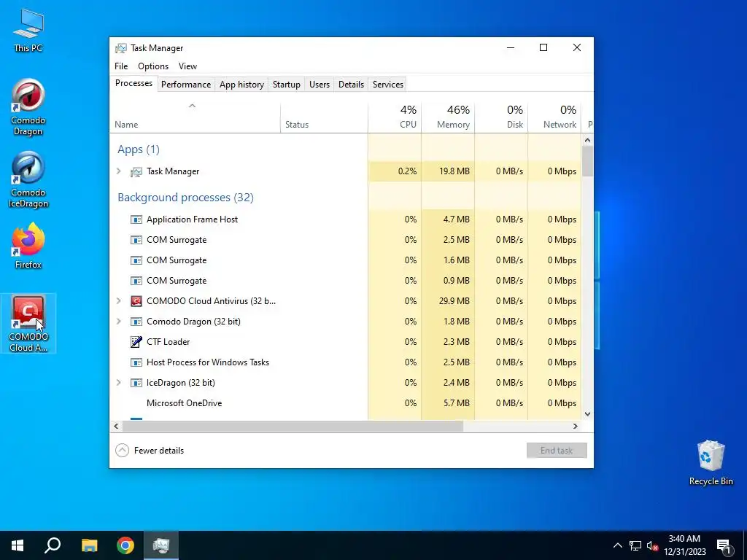
Task: Open File Explorer from the taskbar
Action: pos(89,545)
